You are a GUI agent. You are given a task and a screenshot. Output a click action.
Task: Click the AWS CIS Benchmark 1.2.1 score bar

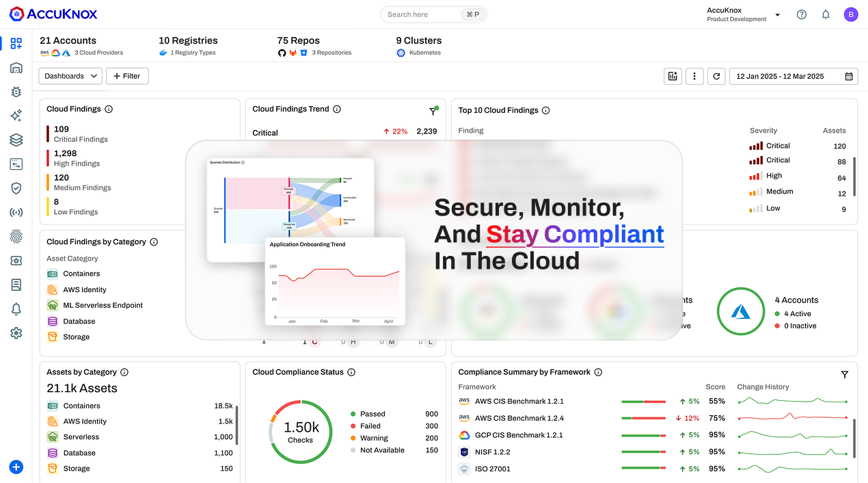tap(643, 401)
